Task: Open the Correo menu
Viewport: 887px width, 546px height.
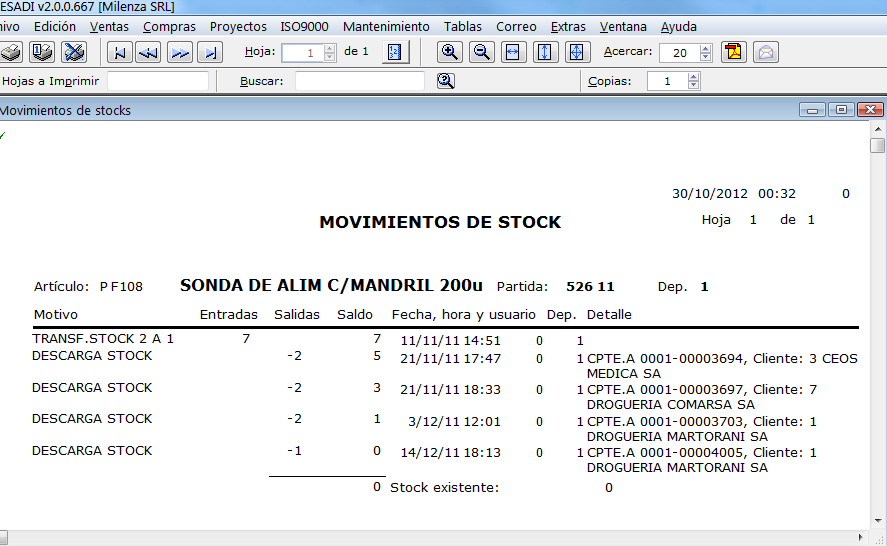Action: pos(516,27)
